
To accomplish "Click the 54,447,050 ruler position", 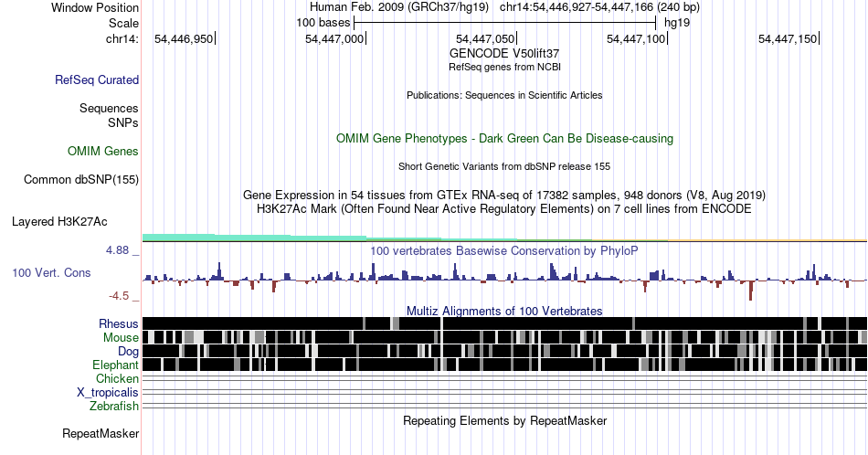I will (485, 38).
